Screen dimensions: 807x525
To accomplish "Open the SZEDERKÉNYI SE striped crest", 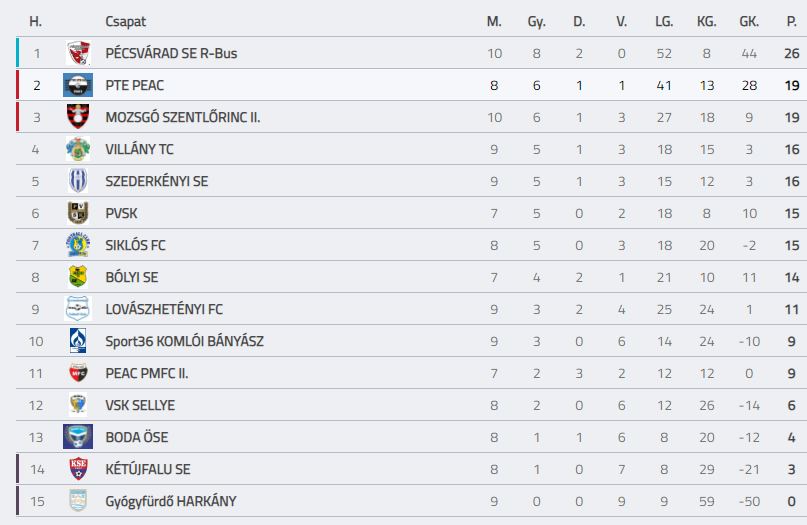I will point(78,181).
